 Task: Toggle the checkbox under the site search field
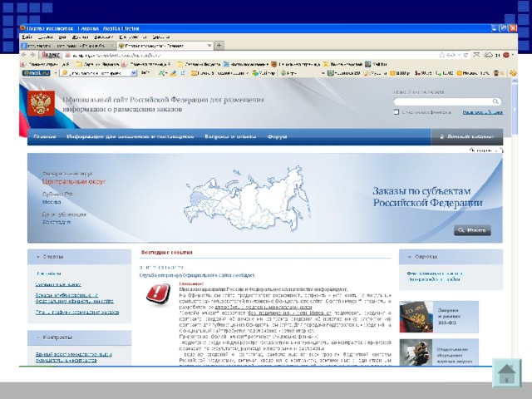click(397, 111)
